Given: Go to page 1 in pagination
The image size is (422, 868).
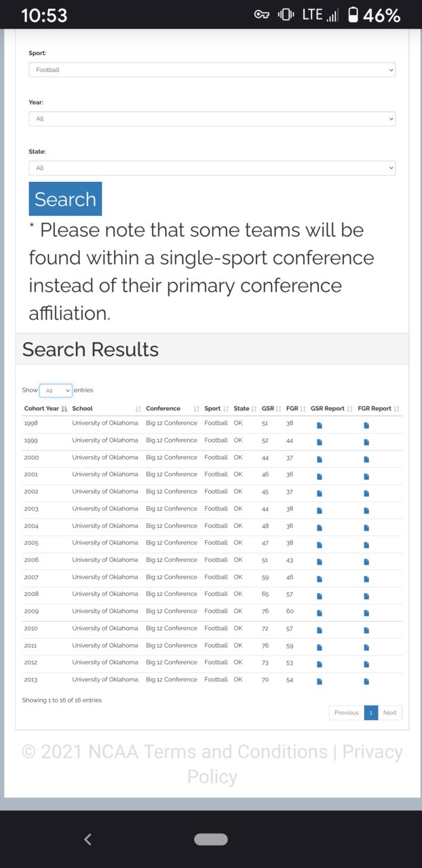Looking at the screenshot, I should pyautogui.click(x=371, y=713).
